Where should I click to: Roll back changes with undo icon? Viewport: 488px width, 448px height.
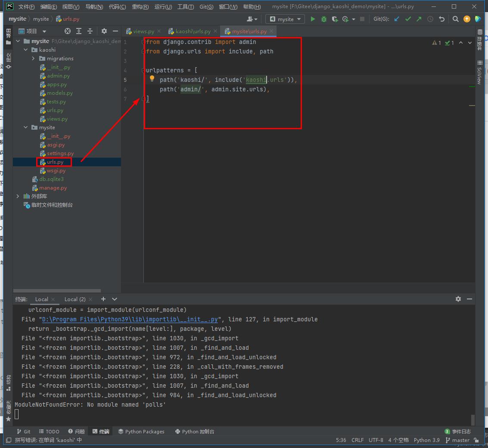441,19
